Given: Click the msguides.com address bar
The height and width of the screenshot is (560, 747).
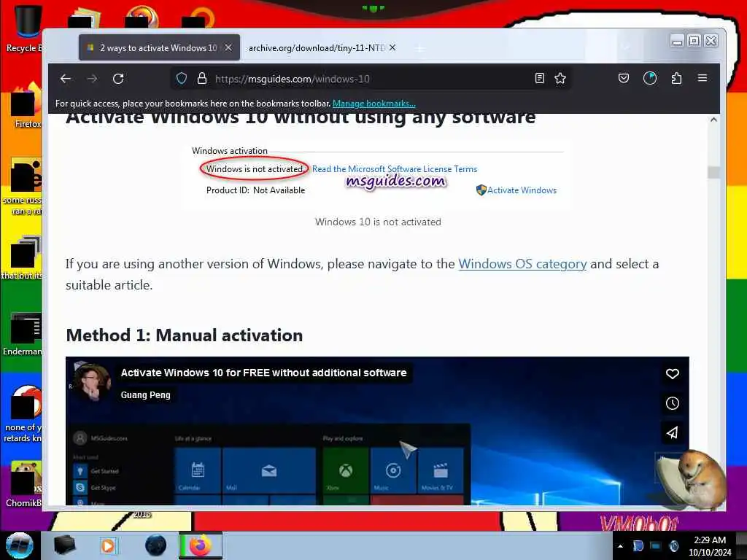Looking at the screenshot, I should click(371, 79).
